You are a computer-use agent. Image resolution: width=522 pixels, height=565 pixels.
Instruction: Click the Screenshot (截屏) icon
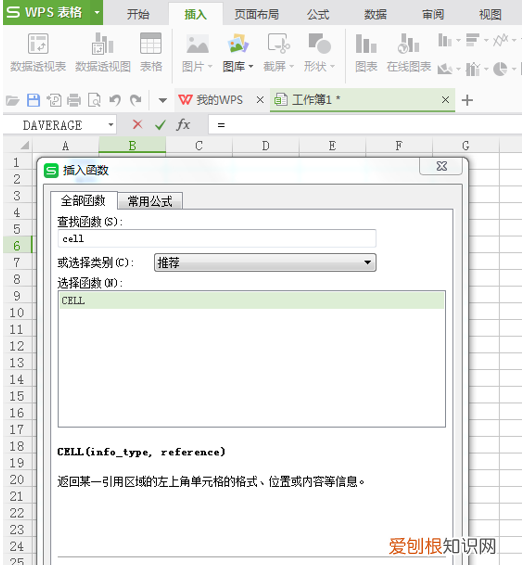278,44
